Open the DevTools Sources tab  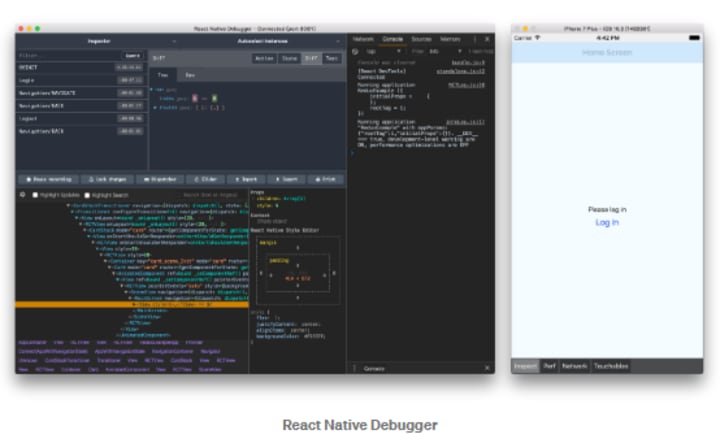(422, 39)
